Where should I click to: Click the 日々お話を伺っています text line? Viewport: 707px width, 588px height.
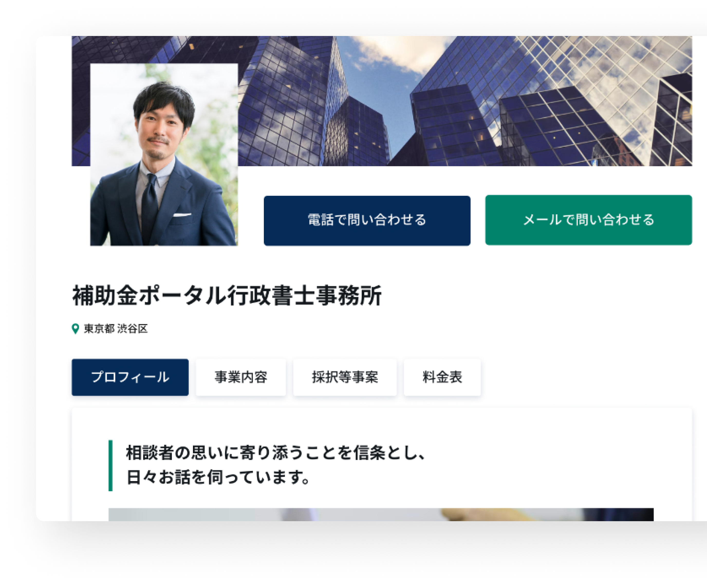tap(218, 477)
